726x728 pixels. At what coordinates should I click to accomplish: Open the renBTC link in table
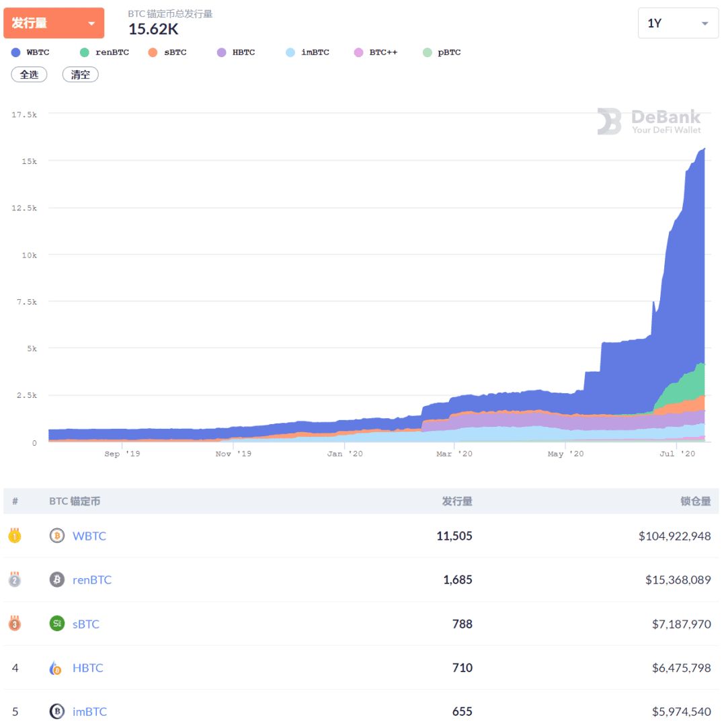[x=92, y=580]
